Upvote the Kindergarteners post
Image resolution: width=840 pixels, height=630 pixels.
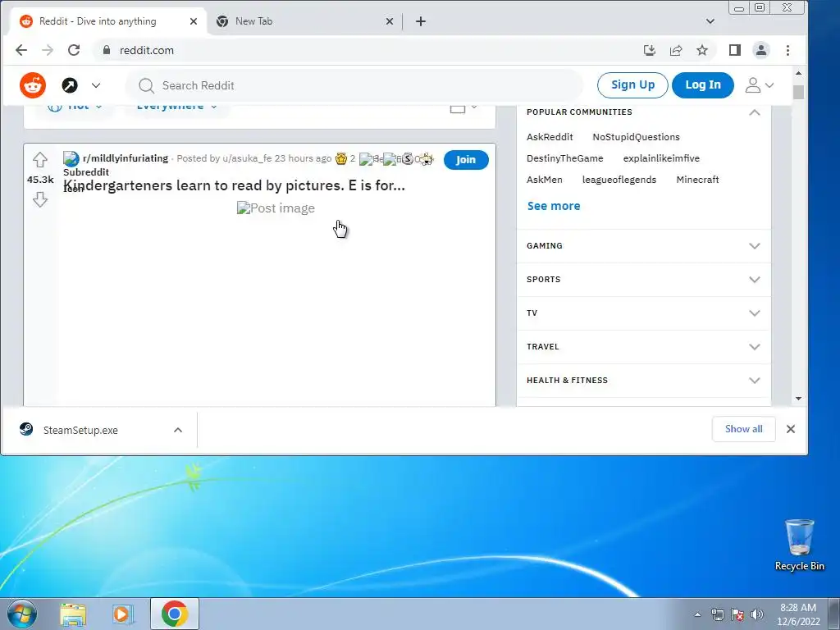(40, 160)
